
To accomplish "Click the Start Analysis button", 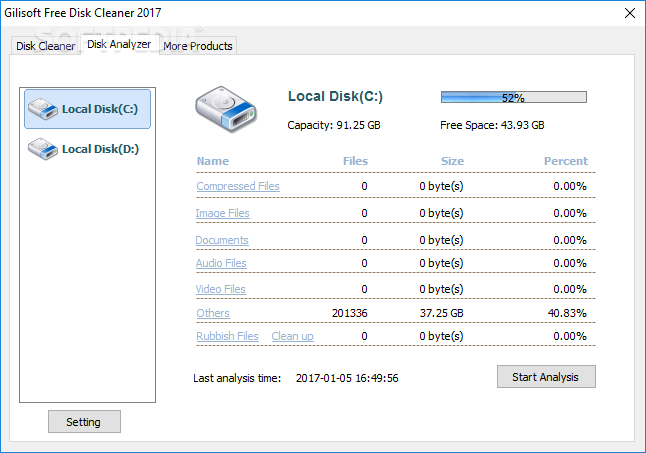I will [x=546, y=376].
